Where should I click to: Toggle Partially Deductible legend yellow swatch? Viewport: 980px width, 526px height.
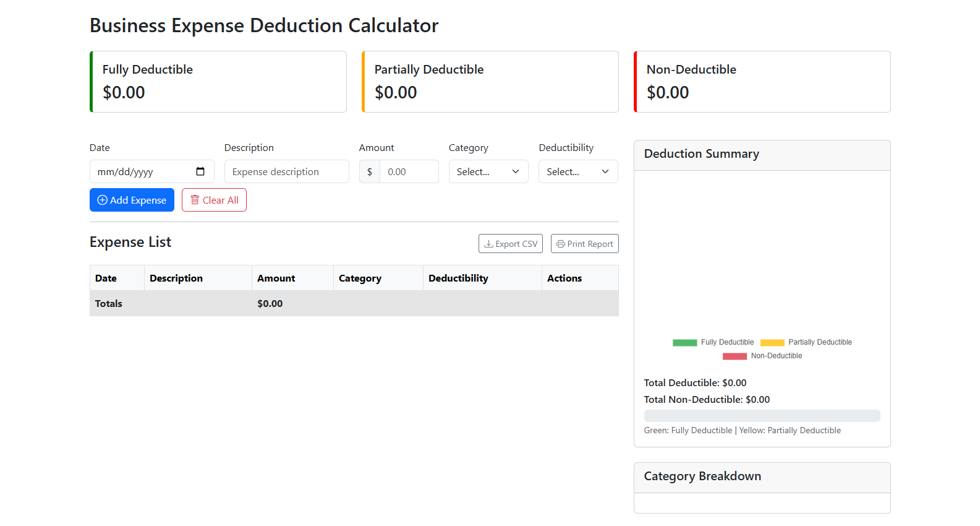772,342
